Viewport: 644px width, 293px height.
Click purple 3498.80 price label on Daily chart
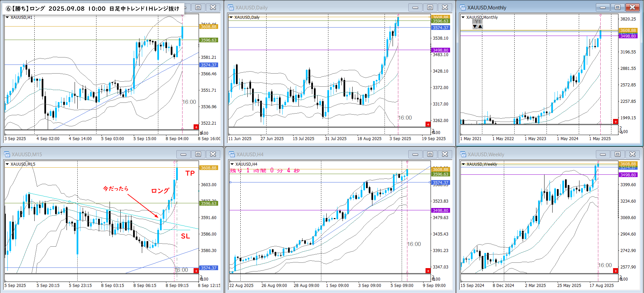440,50
